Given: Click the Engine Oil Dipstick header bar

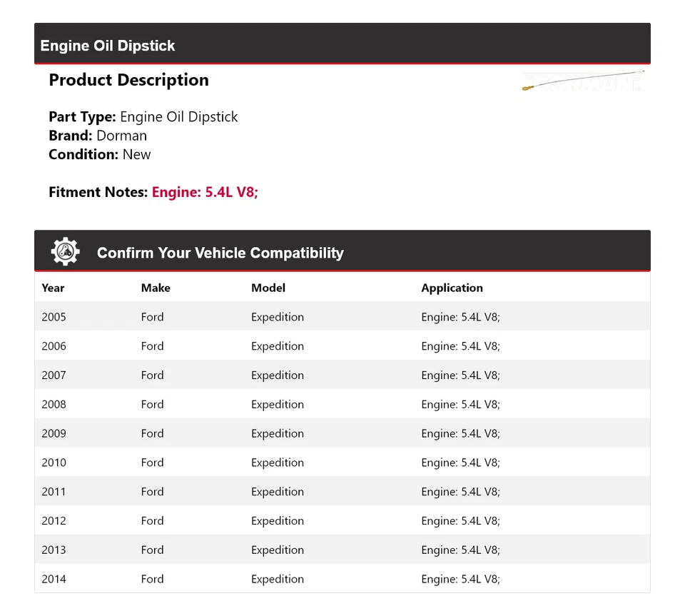Looking at the screenshot, I should click(x=342, y=45).
